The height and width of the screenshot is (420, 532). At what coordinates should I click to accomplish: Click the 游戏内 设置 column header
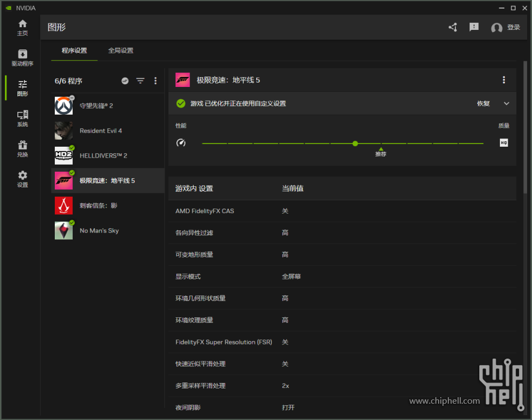pos(194,189)
